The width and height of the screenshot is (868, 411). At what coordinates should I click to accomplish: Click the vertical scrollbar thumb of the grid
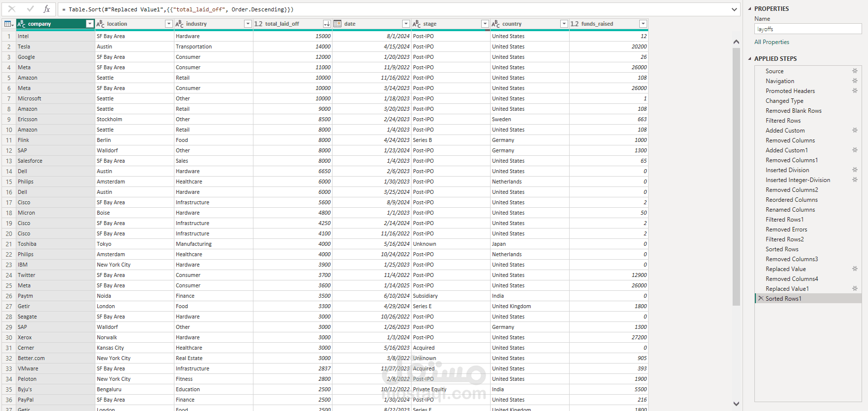[736, 176]
